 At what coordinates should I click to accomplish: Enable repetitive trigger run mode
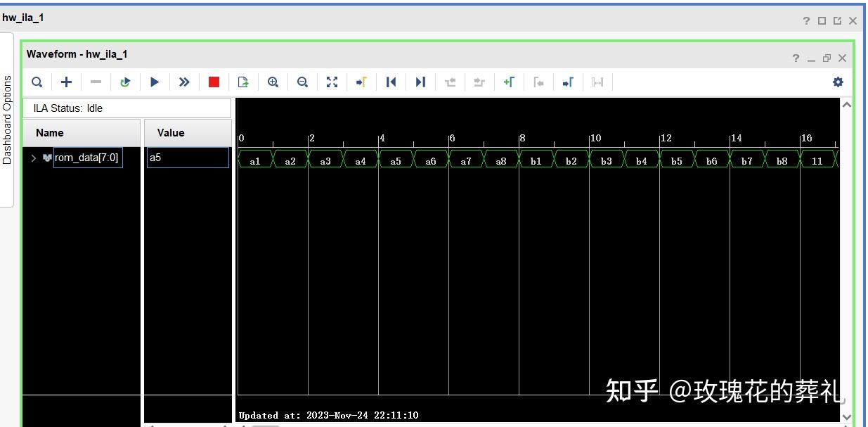click(x=184, y=82)
